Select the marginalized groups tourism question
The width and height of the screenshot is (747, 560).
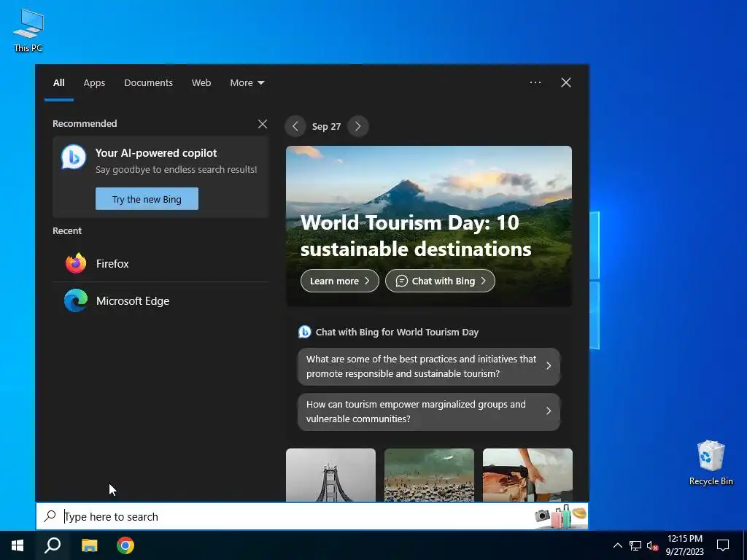click(429, 411)
